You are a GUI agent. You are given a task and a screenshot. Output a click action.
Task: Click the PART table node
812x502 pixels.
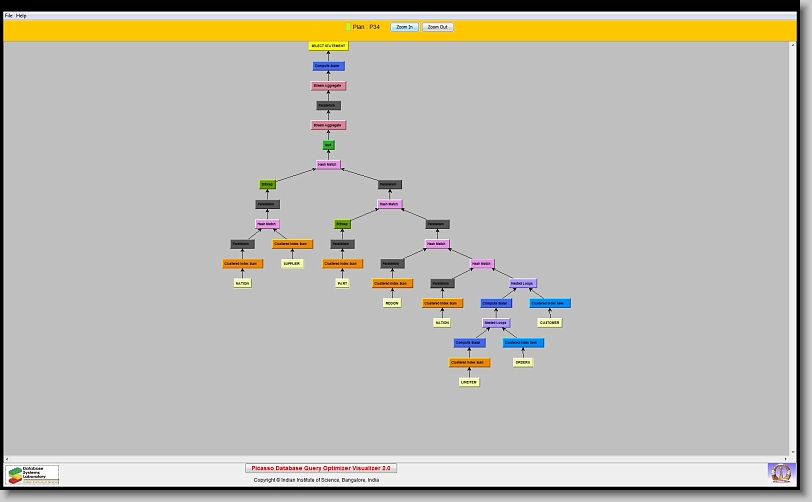[342, 283]
